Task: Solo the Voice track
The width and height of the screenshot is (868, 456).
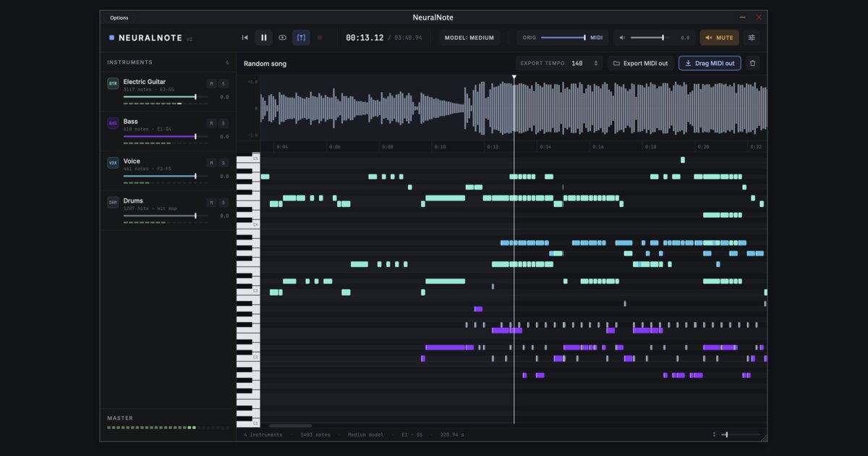Action: (224, 163)
